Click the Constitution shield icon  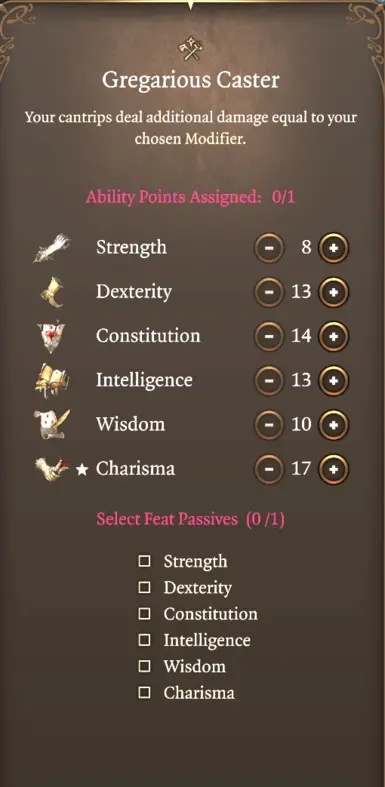[52, 336]
